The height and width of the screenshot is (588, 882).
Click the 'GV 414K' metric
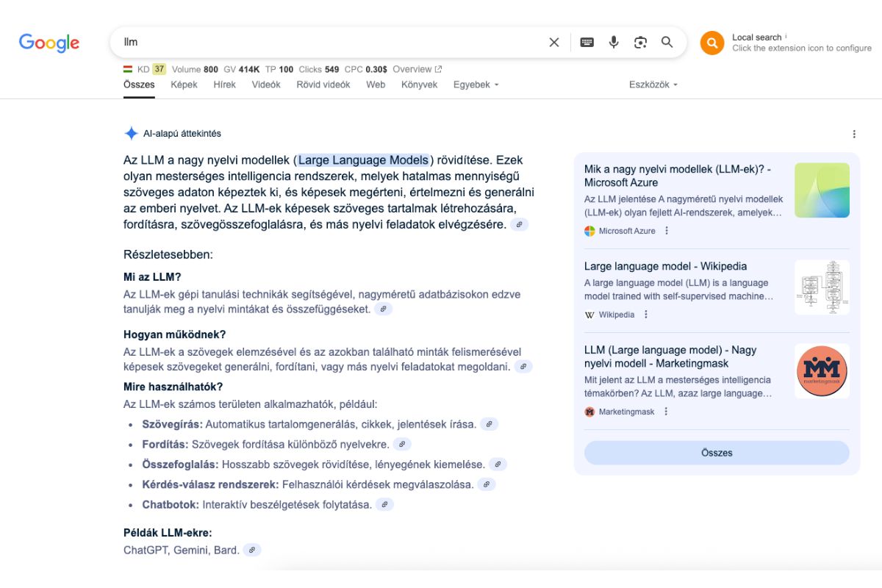tap(242, 69)
